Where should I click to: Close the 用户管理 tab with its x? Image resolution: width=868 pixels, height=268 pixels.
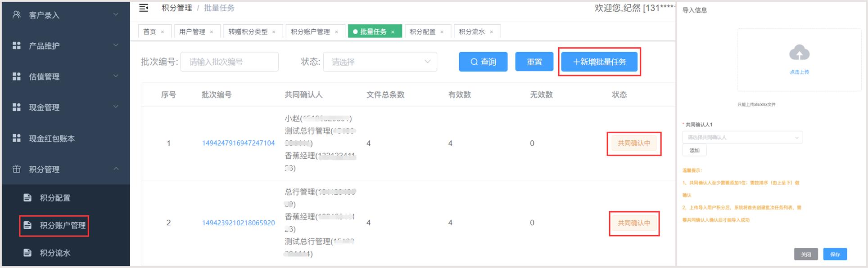(212, 32)
